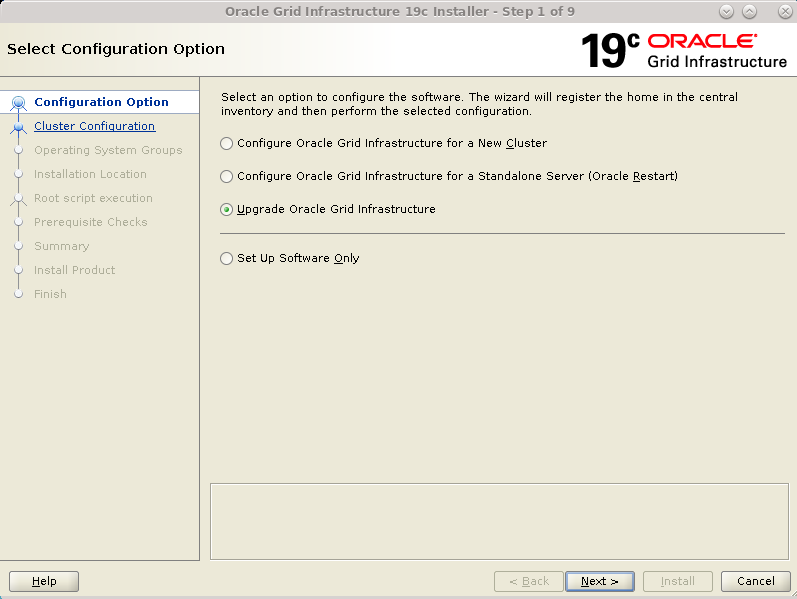The image size is (797, 599).
Task: Click Install Product step label
Action: (x=74, y=270)
